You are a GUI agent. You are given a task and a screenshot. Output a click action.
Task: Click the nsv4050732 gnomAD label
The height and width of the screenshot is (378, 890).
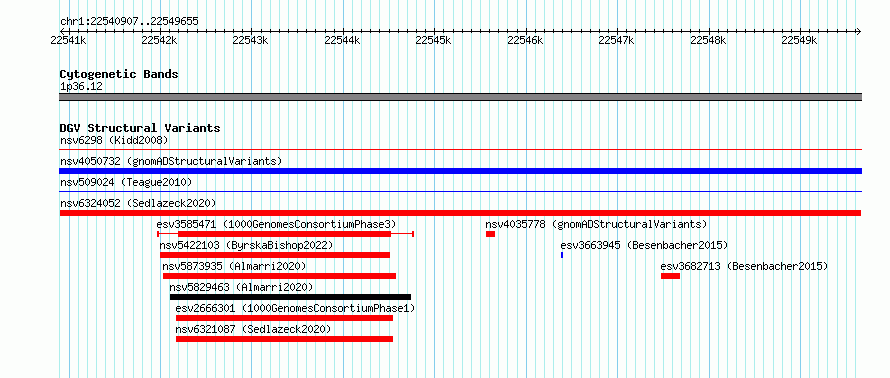click(x=171, y=161)
